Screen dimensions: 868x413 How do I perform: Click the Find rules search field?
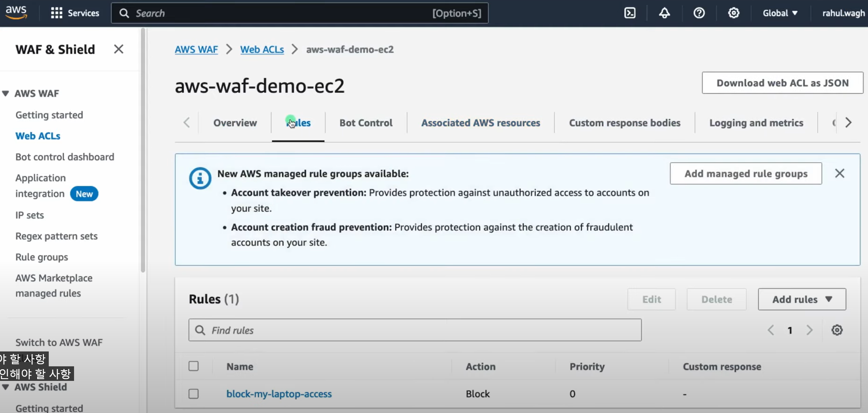(x=415, y=330)
